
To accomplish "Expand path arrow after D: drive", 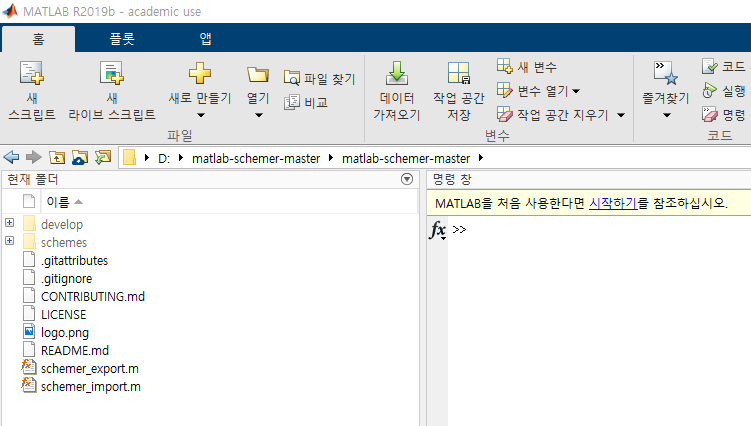I will (181, 158).
